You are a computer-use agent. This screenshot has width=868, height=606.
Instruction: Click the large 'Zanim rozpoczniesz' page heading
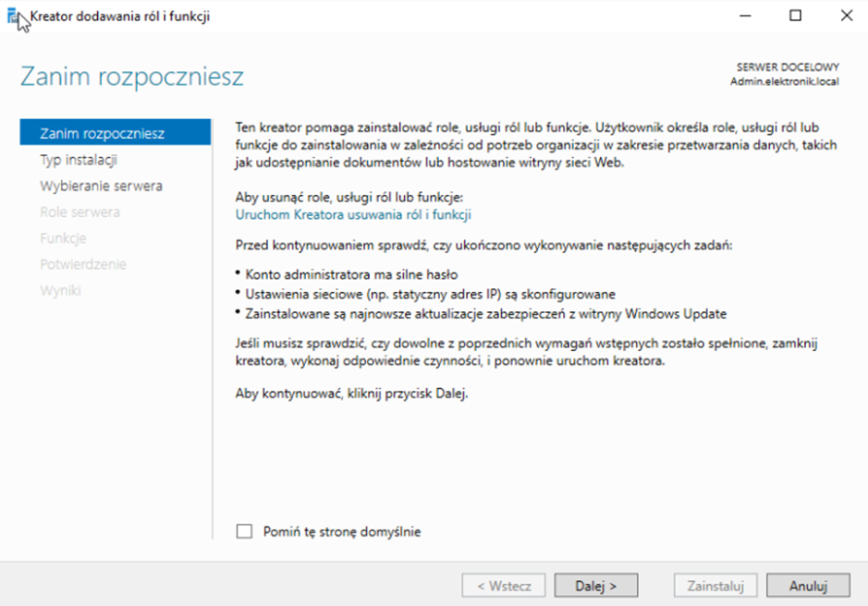[132, 76]
